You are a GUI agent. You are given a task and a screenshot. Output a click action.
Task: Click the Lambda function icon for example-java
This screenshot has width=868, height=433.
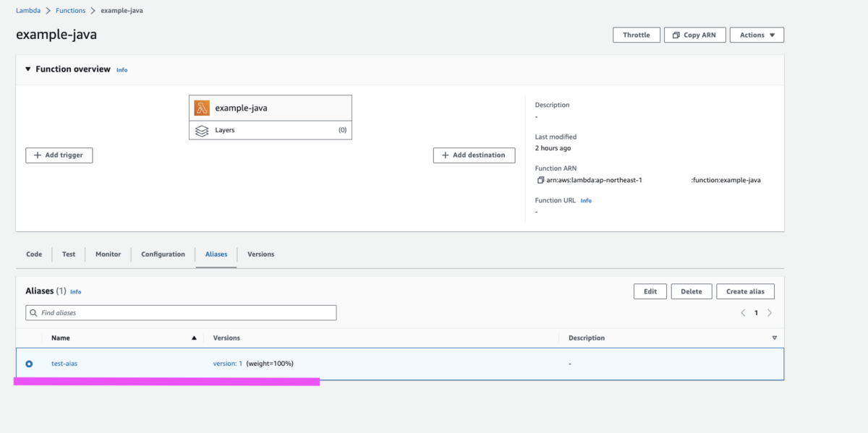pyautogui.click(x=202, y=108)
